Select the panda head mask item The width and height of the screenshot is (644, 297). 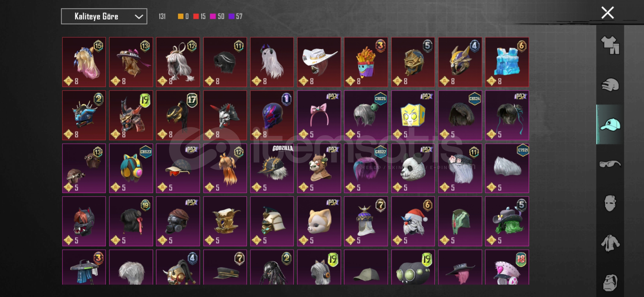coord(413,168)
